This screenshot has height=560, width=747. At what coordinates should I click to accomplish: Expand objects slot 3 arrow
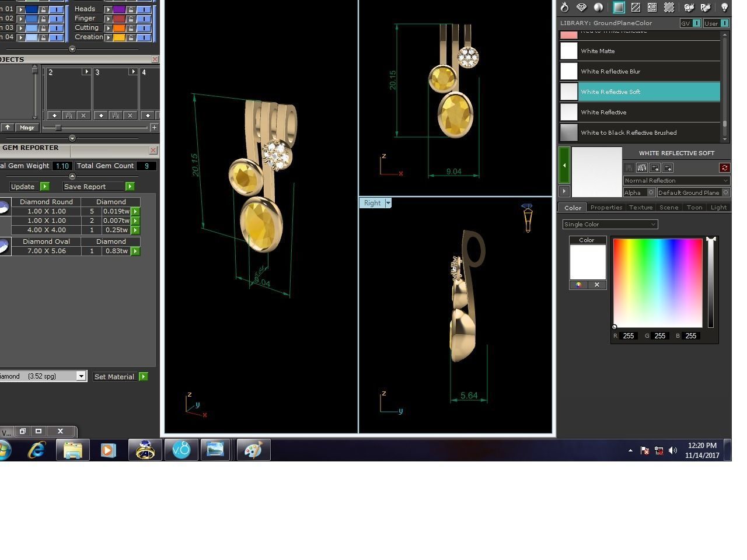pyautogui.click(x=132, y=72)
